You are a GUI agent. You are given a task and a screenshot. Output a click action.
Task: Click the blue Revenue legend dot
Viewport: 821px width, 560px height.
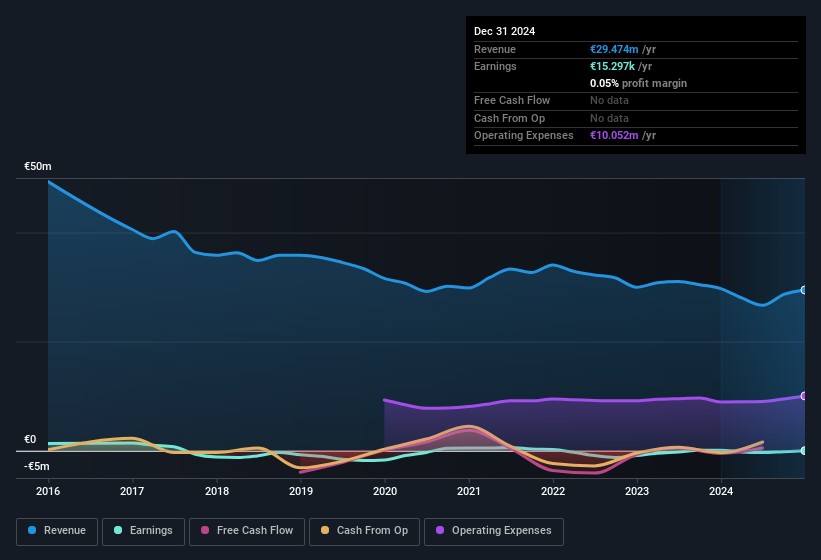[x=33, y=531]
